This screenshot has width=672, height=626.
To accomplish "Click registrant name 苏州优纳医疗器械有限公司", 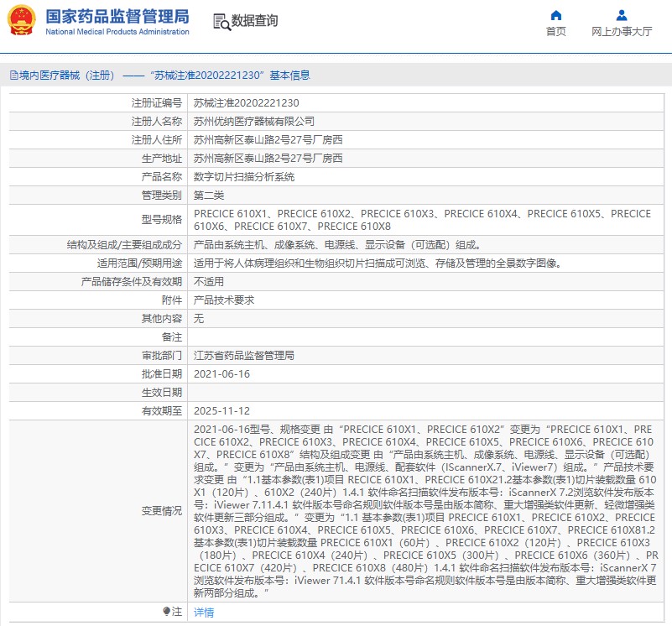I will 254,122.
